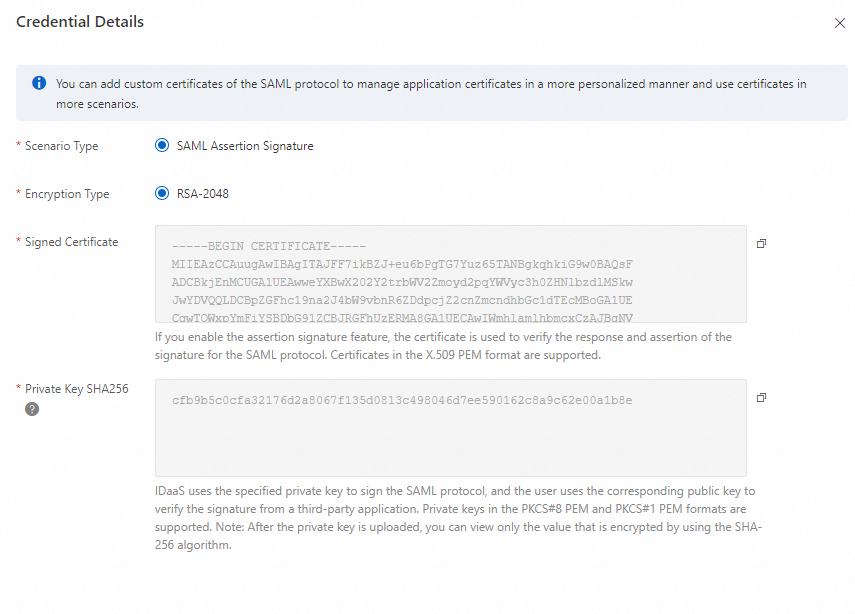855x614 pixels.
Task: Open the Private Key SHA256 help tooltip
Action: 32,409
